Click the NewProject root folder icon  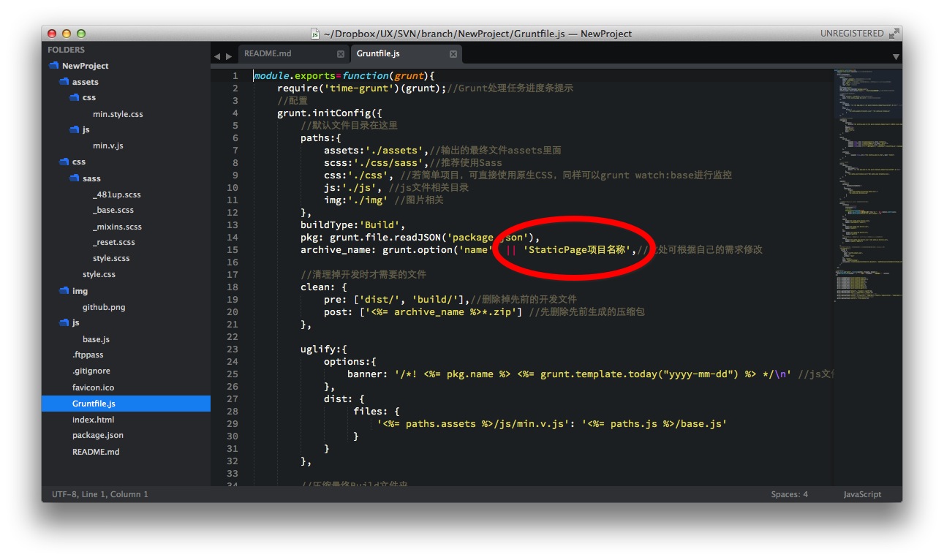pos(53,66)
